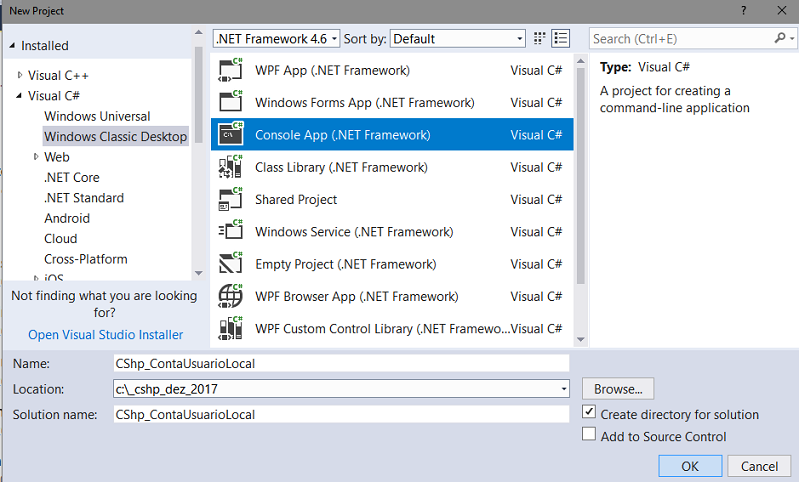This screenshot has width=799, height=482.
Task: Select Empty Project (.NET Framework) row
Action: tap(392, 264)
